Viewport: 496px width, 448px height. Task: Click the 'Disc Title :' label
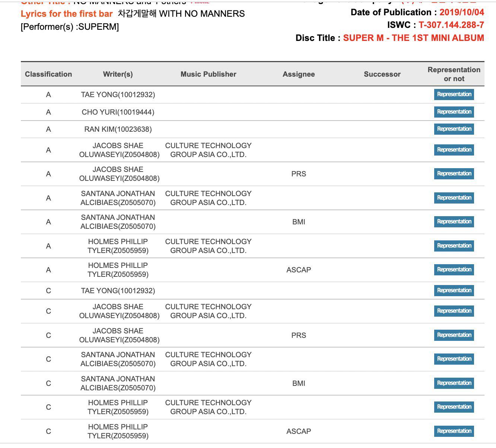coord(318,38)
